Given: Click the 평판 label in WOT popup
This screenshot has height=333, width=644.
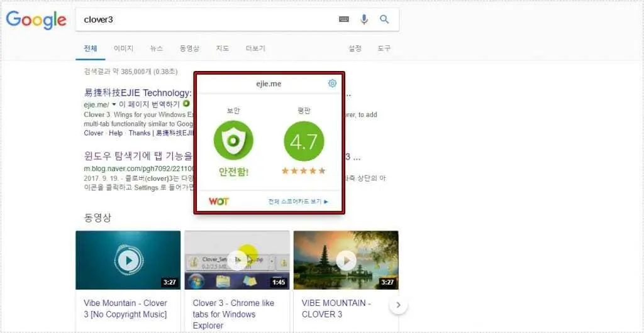Looking at the screenshot, I should (304, 111).
